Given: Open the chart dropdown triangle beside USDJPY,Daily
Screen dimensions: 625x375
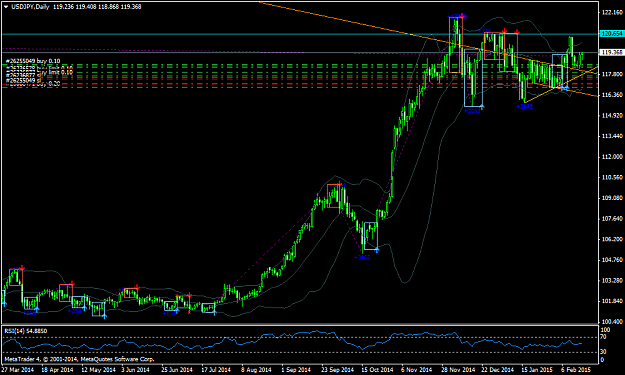Looking at the screenshot, I should 6,7.
